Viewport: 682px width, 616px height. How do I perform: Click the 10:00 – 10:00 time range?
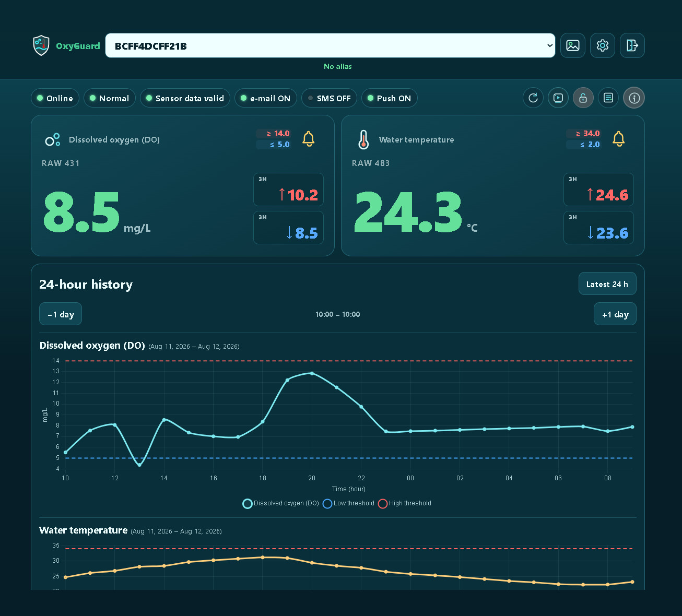coord(338,314)
